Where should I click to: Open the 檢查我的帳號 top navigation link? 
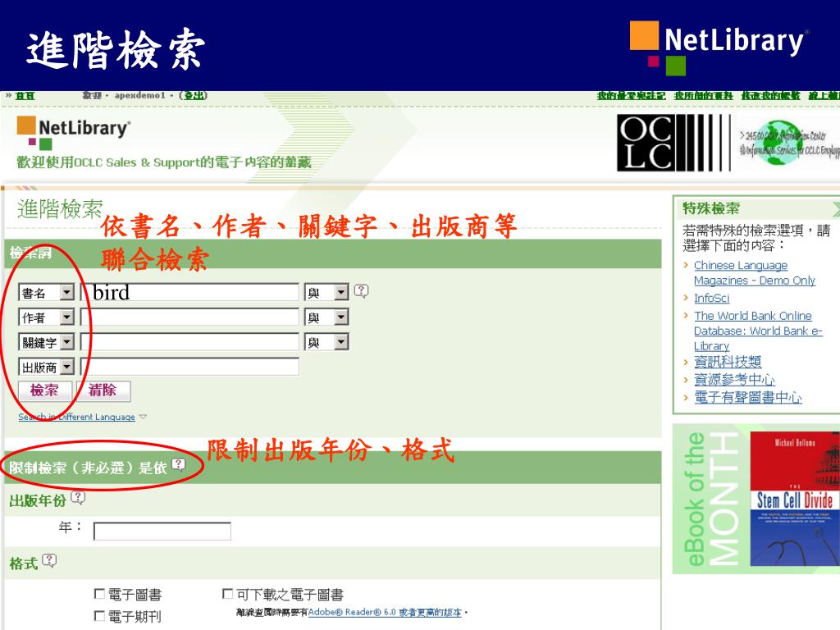coord(770,96)
